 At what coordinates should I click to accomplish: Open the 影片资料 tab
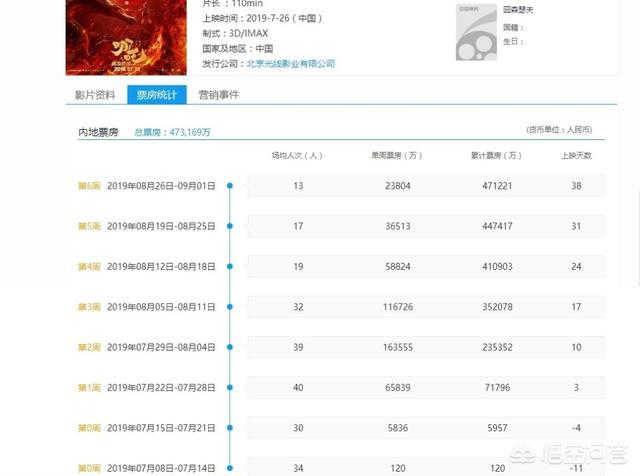(x=95, y=95)
